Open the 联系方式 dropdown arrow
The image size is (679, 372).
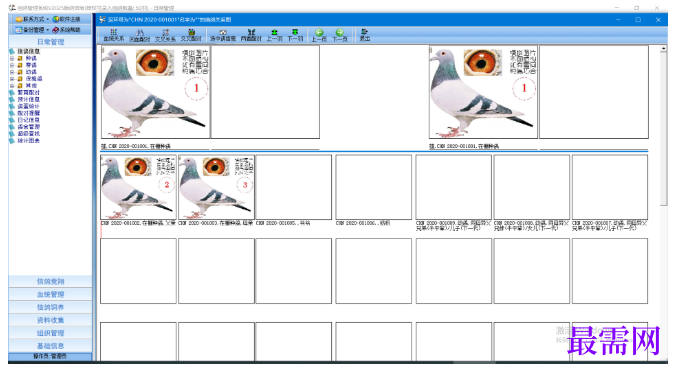[48, 19]
